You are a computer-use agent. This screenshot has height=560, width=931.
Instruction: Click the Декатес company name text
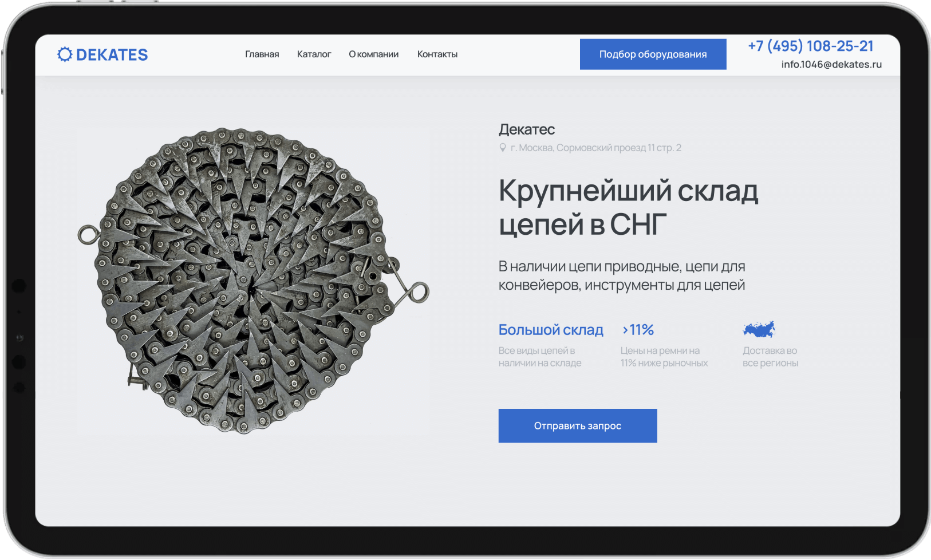tap(527, 129)
